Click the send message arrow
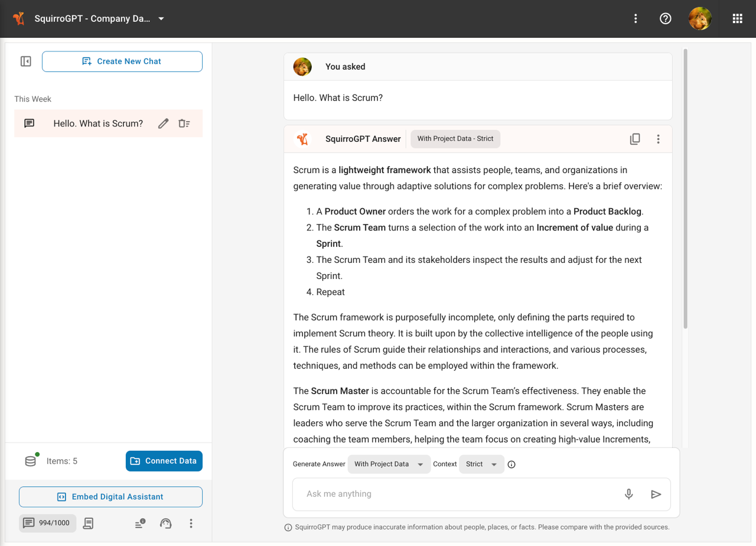 coord(656,494)
